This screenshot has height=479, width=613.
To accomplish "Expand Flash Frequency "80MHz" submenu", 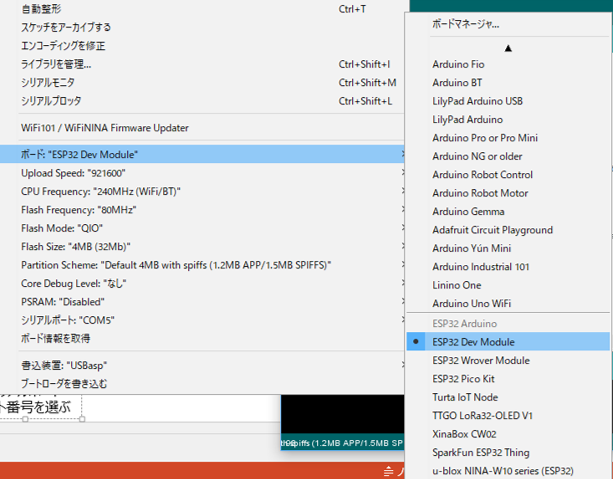I will point(202,210).
